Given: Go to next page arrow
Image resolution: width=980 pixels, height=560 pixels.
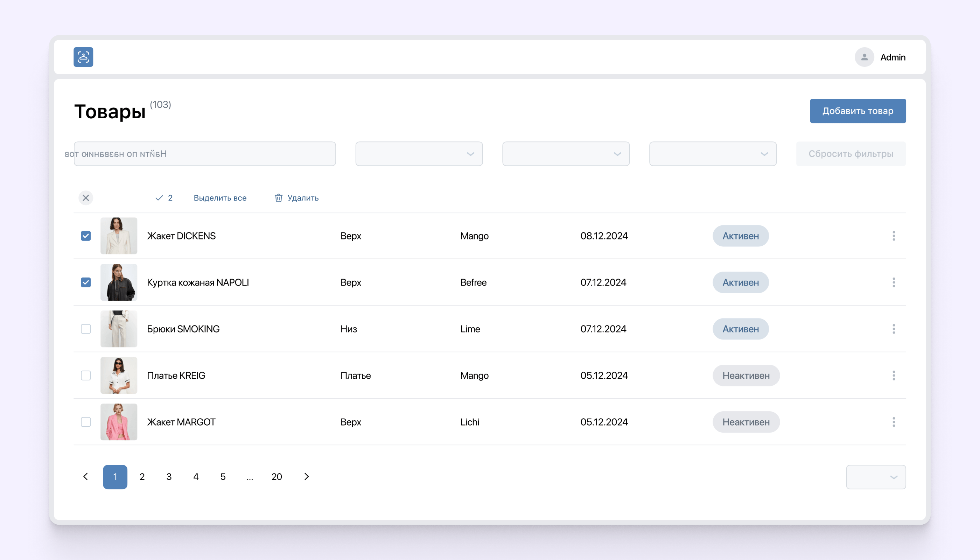Looking at the screenshot, I should (x=306, y=477).
